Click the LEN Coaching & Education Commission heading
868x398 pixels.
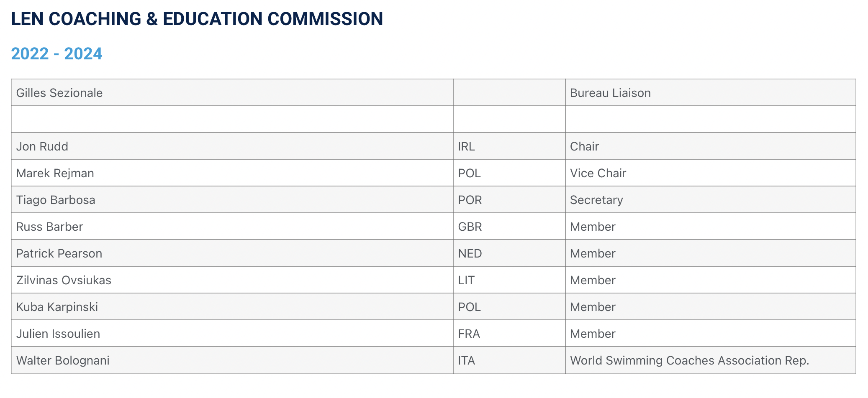pyautogui.click(x=197, y=19)
